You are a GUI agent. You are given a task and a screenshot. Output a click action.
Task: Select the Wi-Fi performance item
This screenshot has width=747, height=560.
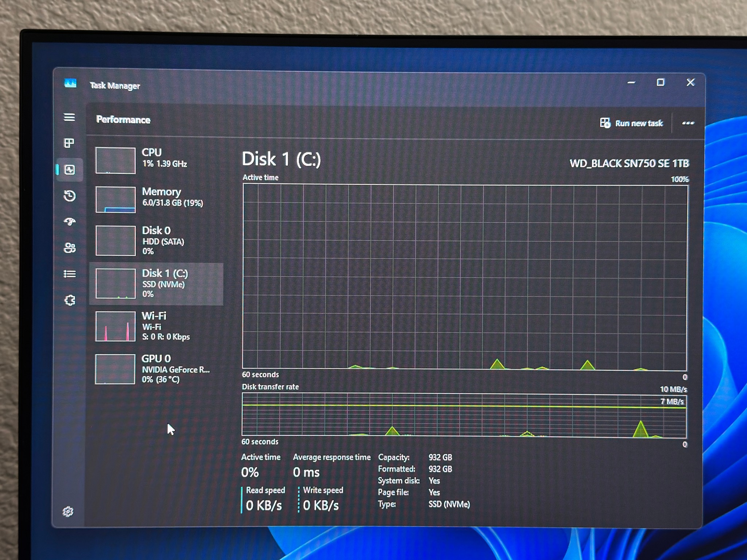[x=156, y=326]
